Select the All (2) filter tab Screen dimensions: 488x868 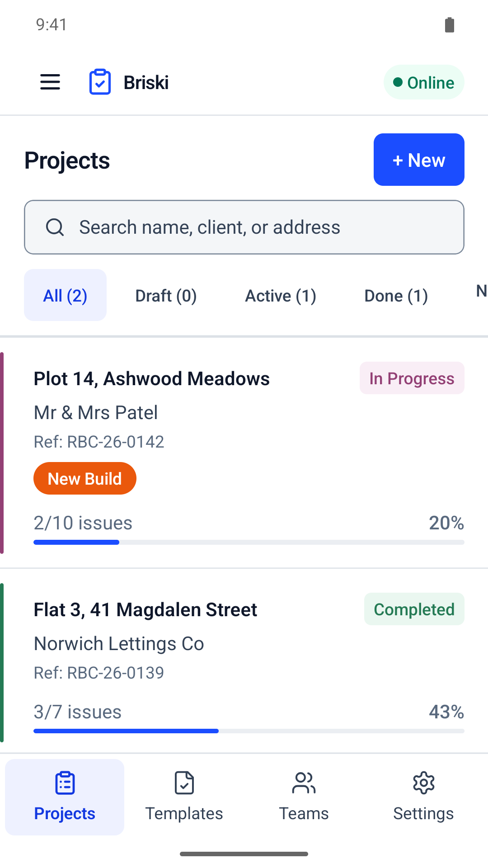click(x=65, y=295)
